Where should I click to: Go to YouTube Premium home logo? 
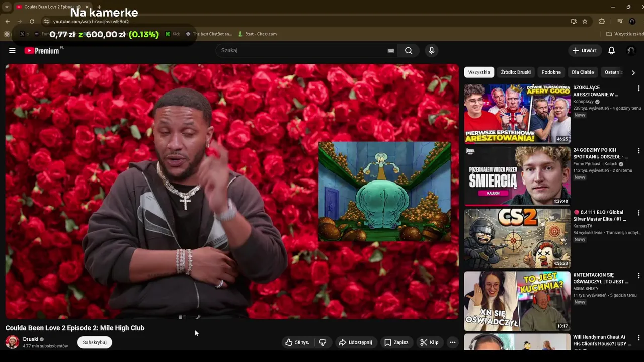click(42, 50)
